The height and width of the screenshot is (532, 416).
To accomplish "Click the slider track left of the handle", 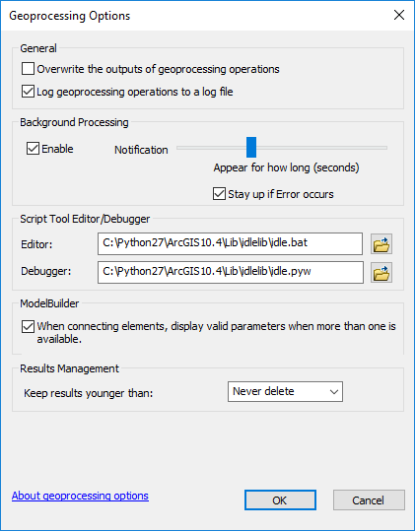I will [x=212, y=148].
